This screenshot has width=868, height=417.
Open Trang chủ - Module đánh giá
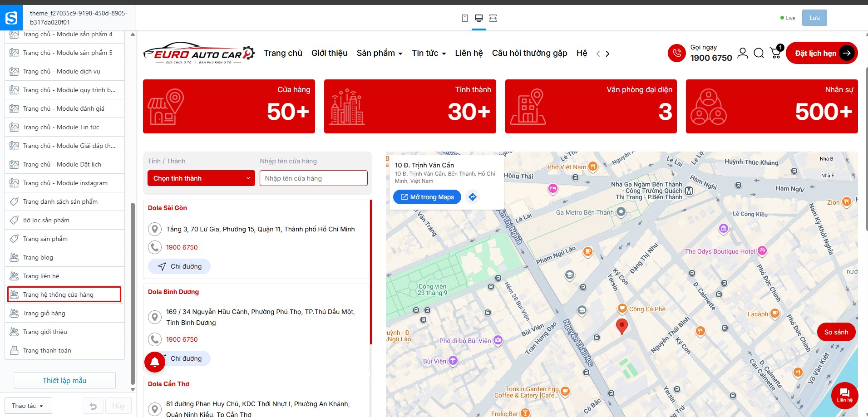64,108
